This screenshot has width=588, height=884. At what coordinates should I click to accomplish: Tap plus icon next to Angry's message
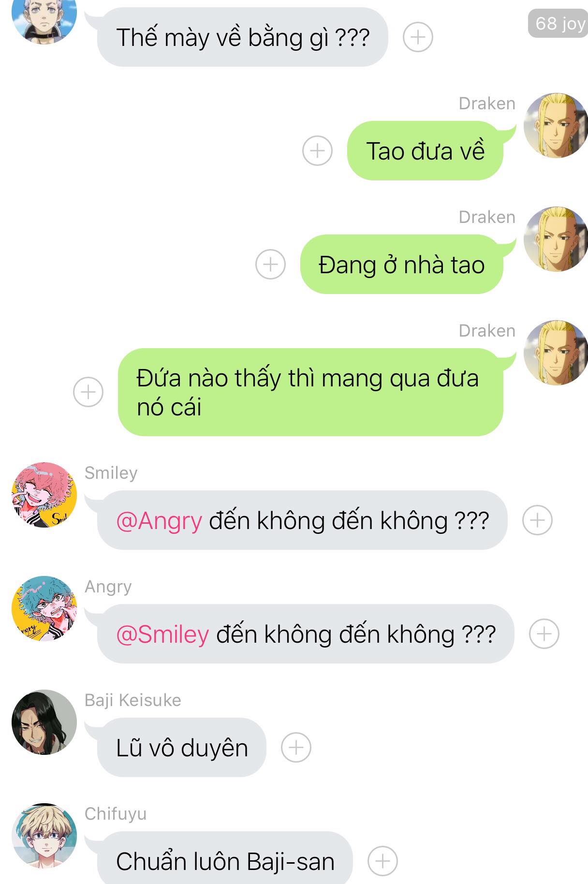pyautogui.click(x=544, y=634)
